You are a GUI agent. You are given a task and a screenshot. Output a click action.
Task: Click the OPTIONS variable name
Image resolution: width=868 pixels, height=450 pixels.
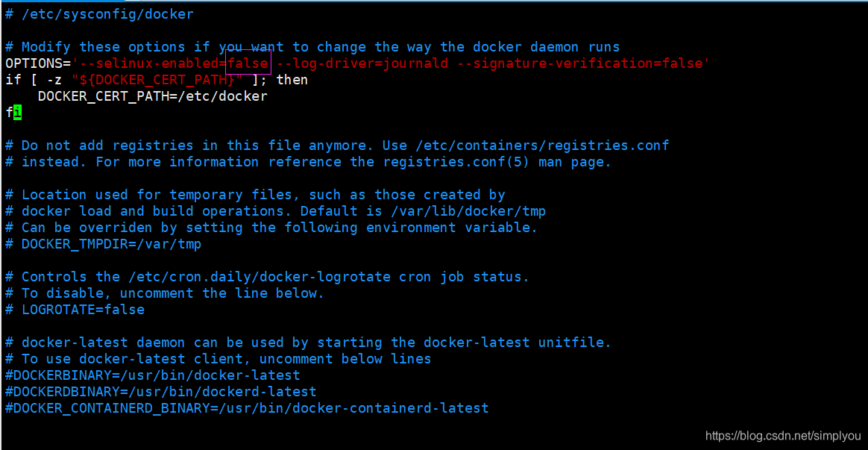point(34,63)
